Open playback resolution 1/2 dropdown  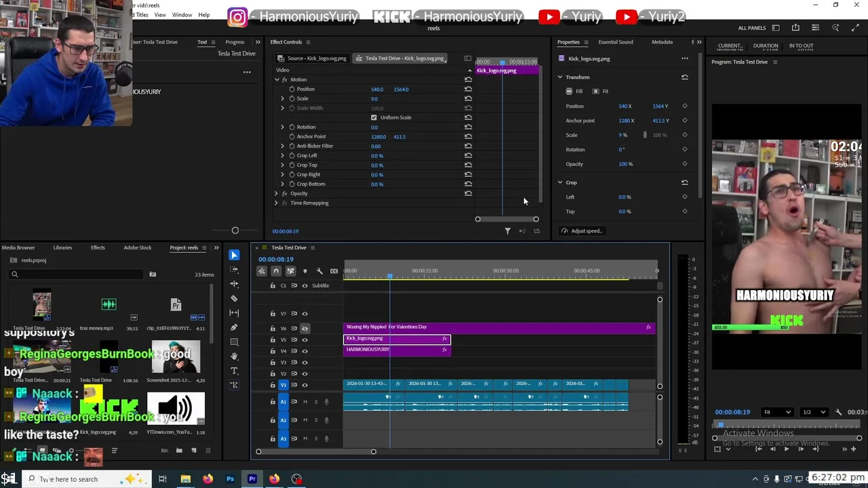click(814, 412)
